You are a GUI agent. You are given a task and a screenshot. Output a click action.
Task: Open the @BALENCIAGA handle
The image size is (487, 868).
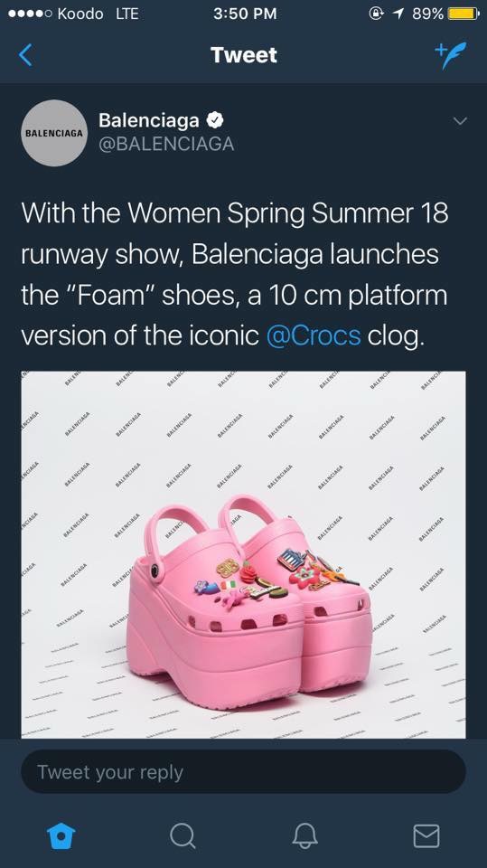(166, 144)
